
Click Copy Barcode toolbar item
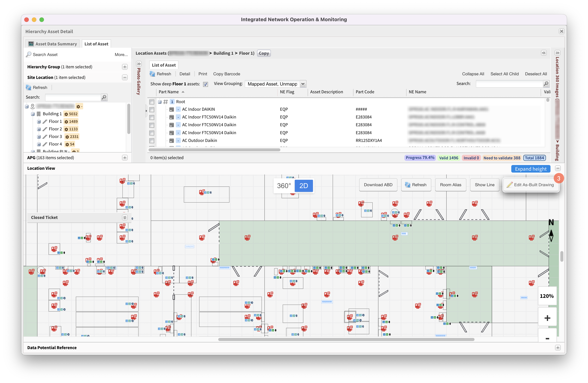[x=227, y=74]
